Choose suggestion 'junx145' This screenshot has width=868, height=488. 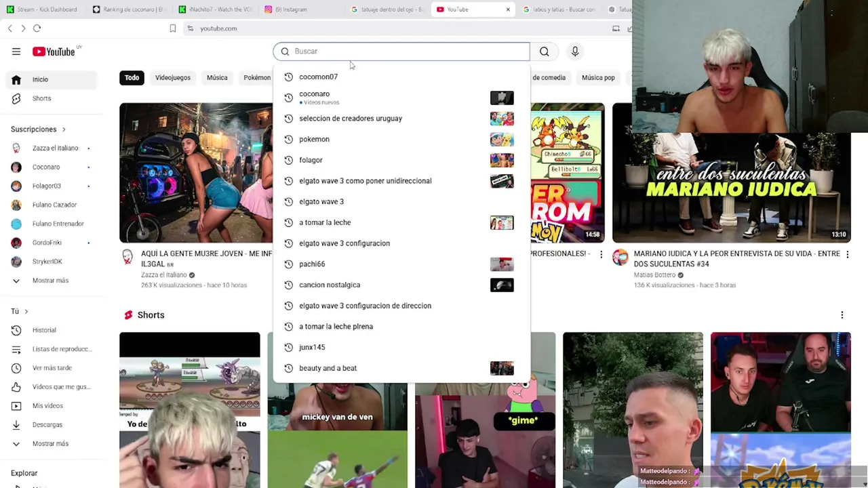[401, 347]
